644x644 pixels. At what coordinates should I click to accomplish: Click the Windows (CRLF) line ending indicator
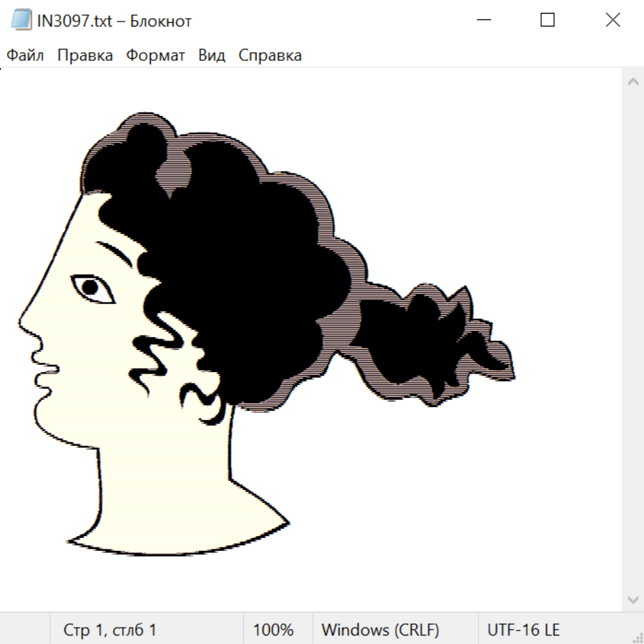tap(380, 630)
